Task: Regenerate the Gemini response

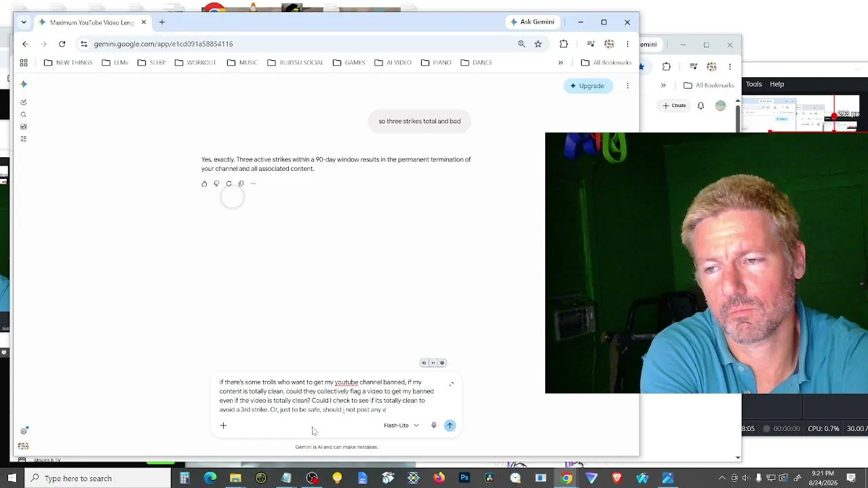Action: coord(229,184)
